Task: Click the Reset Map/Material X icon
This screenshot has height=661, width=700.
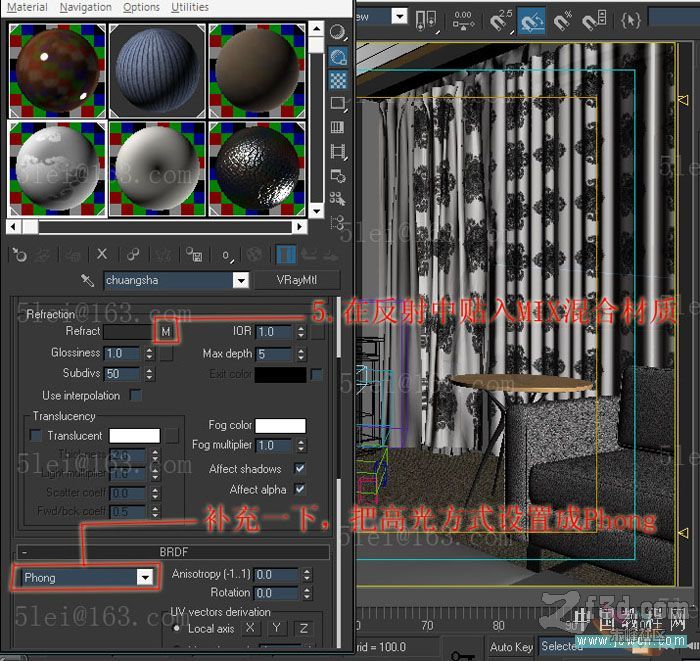Action: (102, 255)
